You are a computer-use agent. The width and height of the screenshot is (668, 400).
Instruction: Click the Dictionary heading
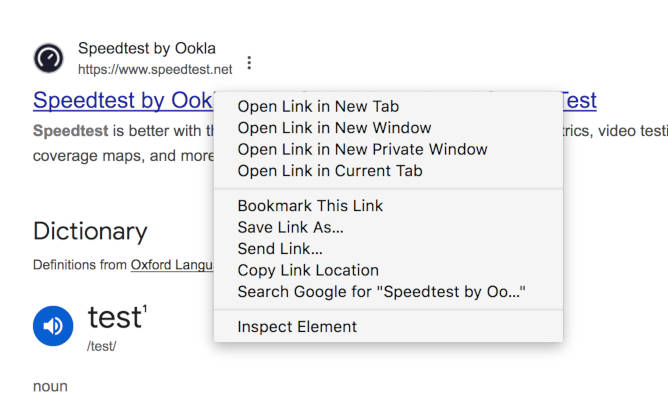point(90,232)
